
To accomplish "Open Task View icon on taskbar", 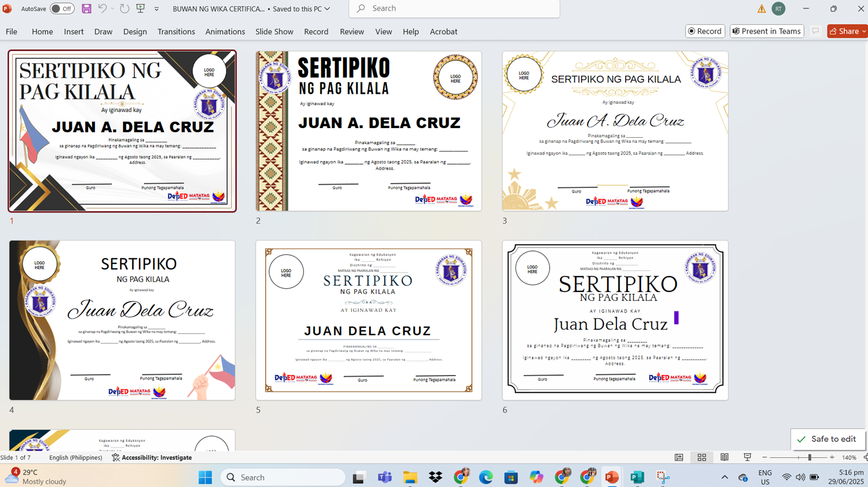I will [x=359, y=477].
